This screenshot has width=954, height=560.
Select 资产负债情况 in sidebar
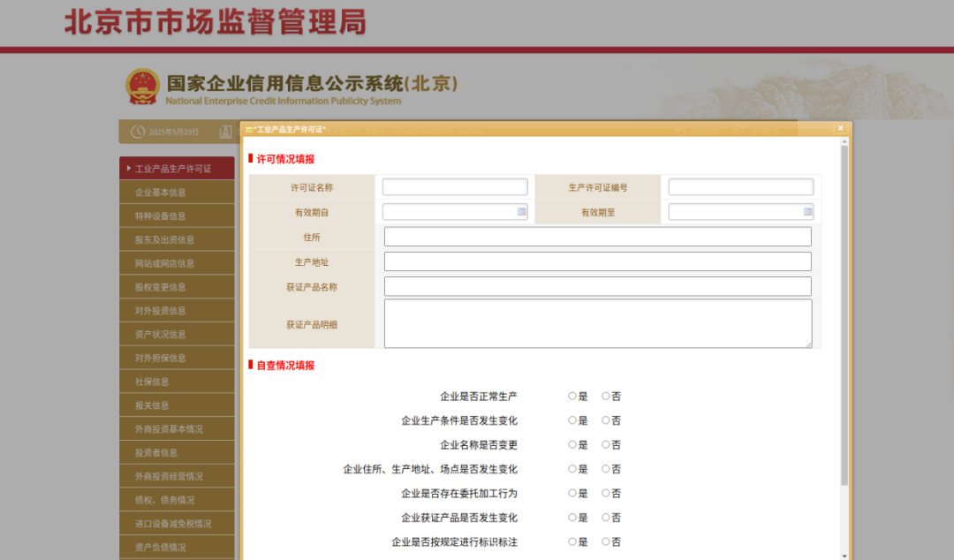177,548
